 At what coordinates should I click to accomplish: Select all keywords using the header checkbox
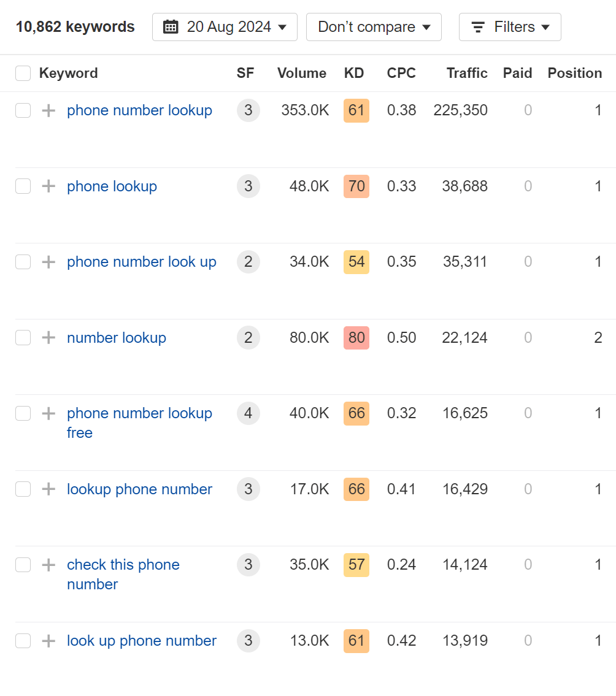tap(23, 72)
